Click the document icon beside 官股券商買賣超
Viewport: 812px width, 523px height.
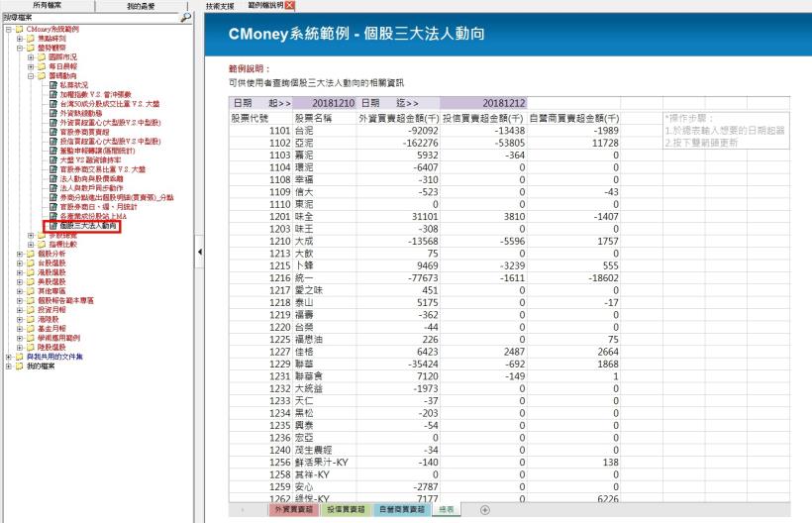tap(52, 132)
